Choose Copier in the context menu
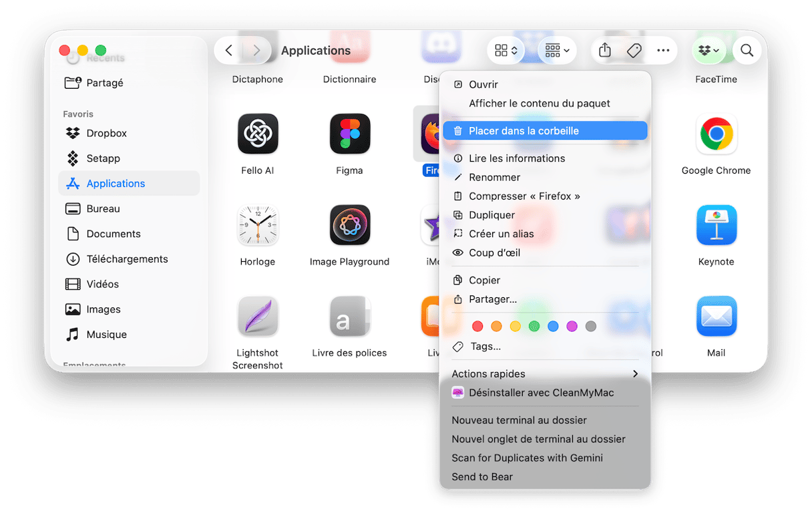 pyautogui.click(x=545, y=281)
